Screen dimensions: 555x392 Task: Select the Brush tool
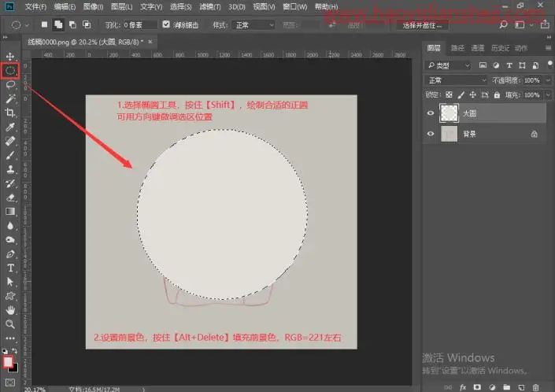point(10,155)
